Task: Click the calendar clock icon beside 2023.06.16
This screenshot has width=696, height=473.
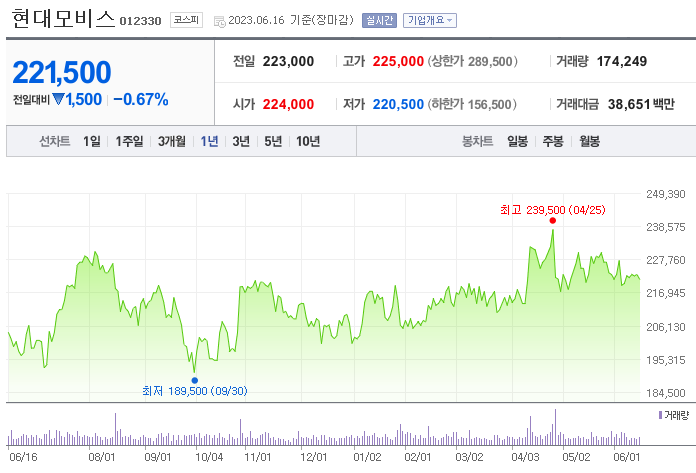Action: [x=220, y=21]
